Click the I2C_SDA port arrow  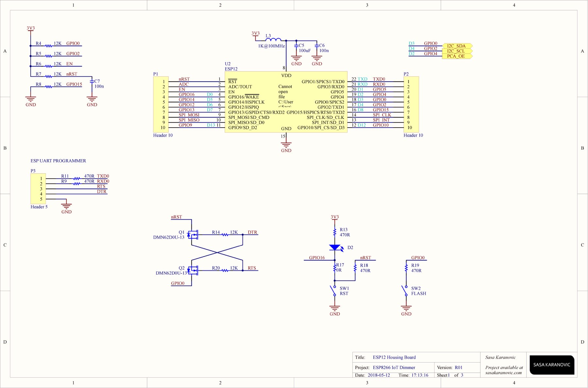(456, 46)
